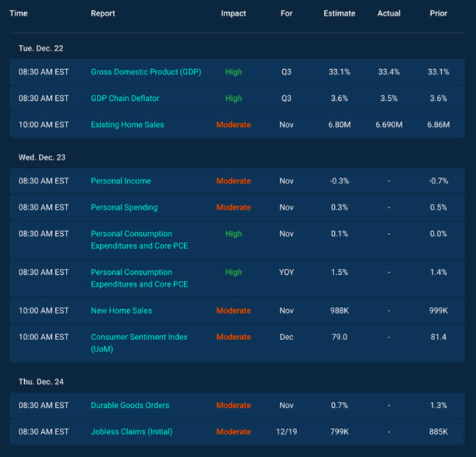Open the YOY Personal Consumption Expenditures report
This screenshot has height=457, width=476.
tap(139, 278)
